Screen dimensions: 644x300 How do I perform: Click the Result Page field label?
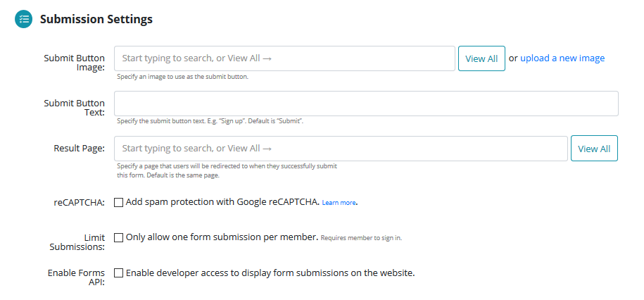[80, 149]
